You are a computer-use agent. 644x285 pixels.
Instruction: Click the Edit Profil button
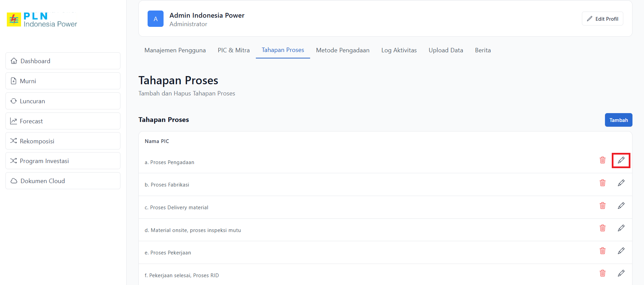point(602,19)
